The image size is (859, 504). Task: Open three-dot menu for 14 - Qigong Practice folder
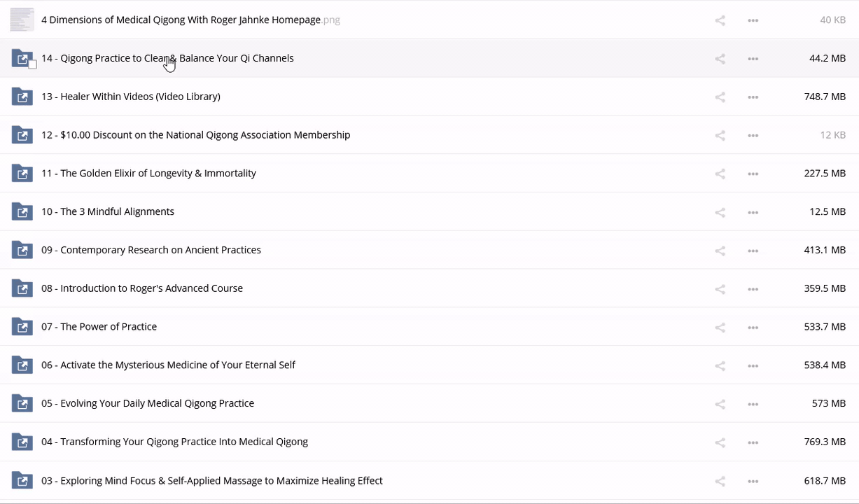753,59
